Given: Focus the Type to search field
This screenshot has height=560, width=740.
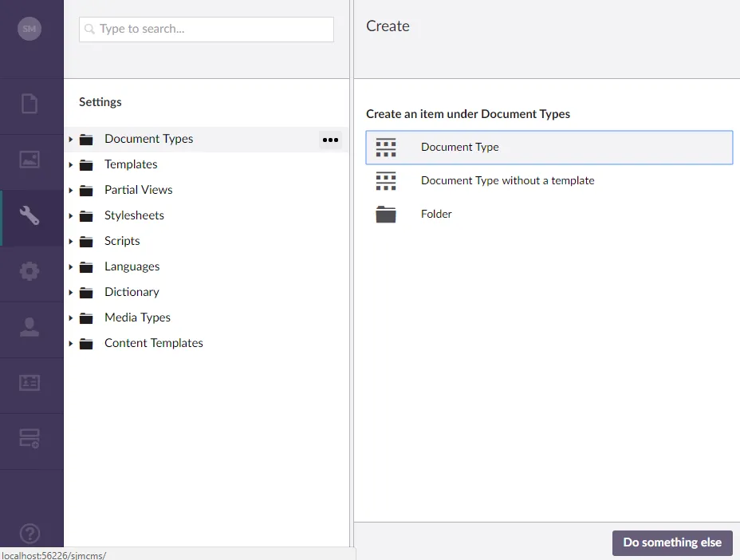Looking at the screenshot, I should coord(207,30).
